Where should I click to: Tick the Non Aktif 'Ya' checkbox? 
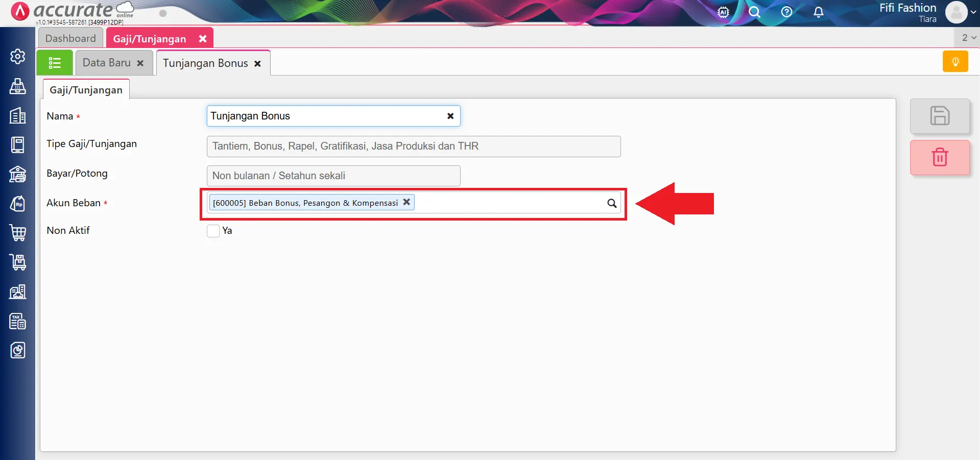(213, 231)
